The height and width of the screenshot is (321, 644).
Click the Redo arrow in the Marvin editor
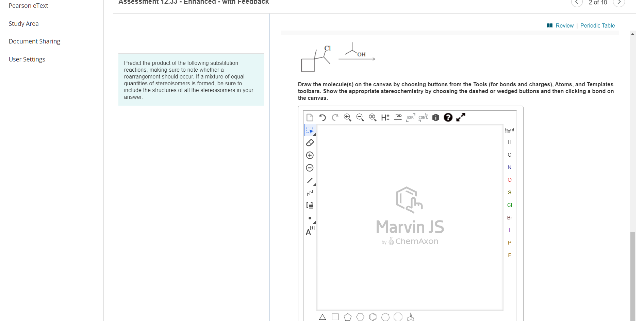[335, 117]
